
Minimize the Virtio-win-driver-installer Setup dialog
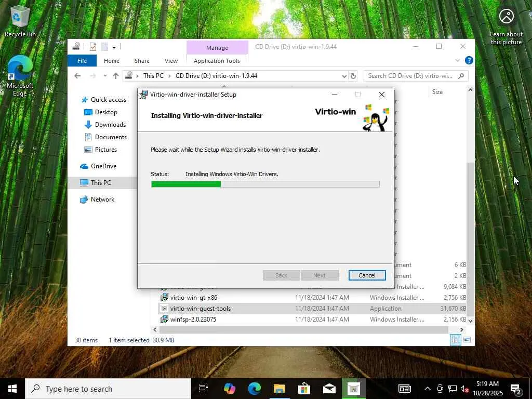click(x=335, y=95)
